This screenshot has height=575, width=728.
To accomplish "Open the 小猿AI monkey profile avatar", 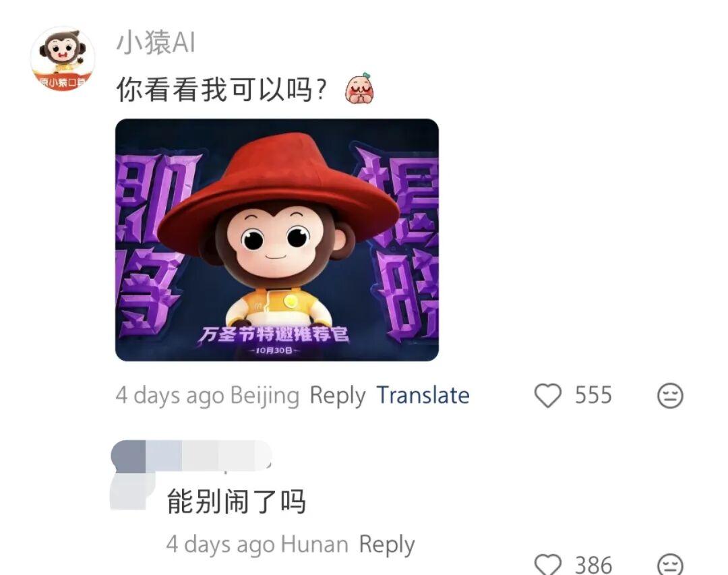I will 63,59.
